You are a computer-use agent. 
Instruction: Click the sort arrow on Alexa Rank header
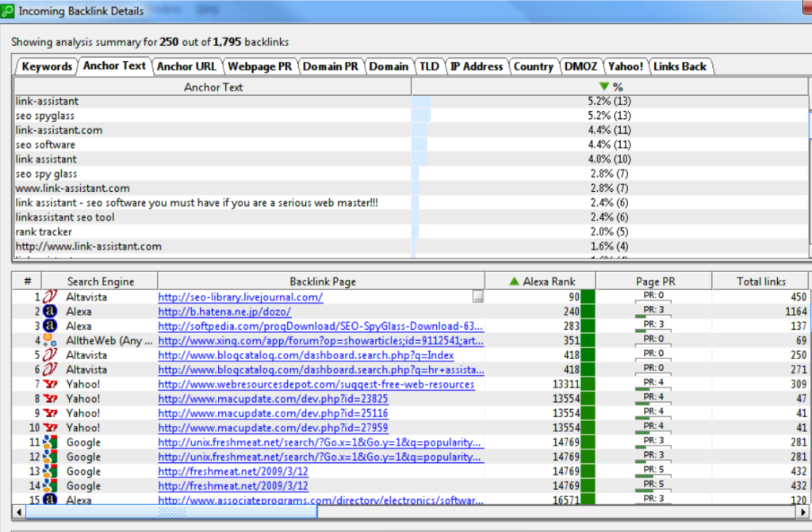click(x=515, y=280)
